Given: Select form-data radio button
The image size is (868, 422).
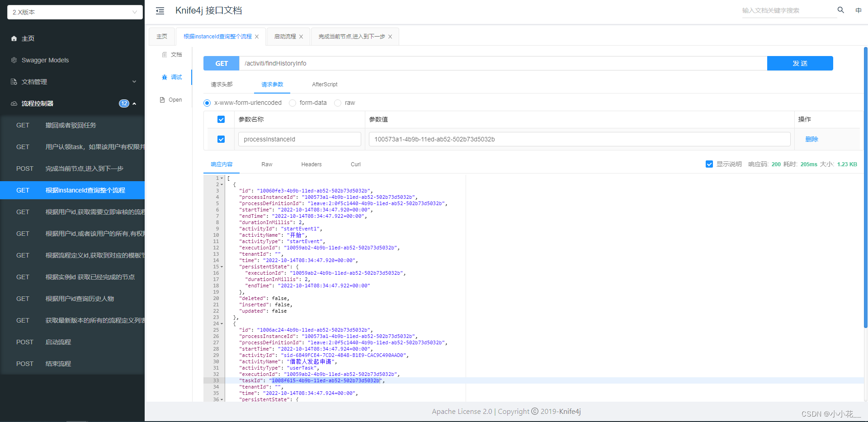Looking at the screenshot, I should 292,103.
